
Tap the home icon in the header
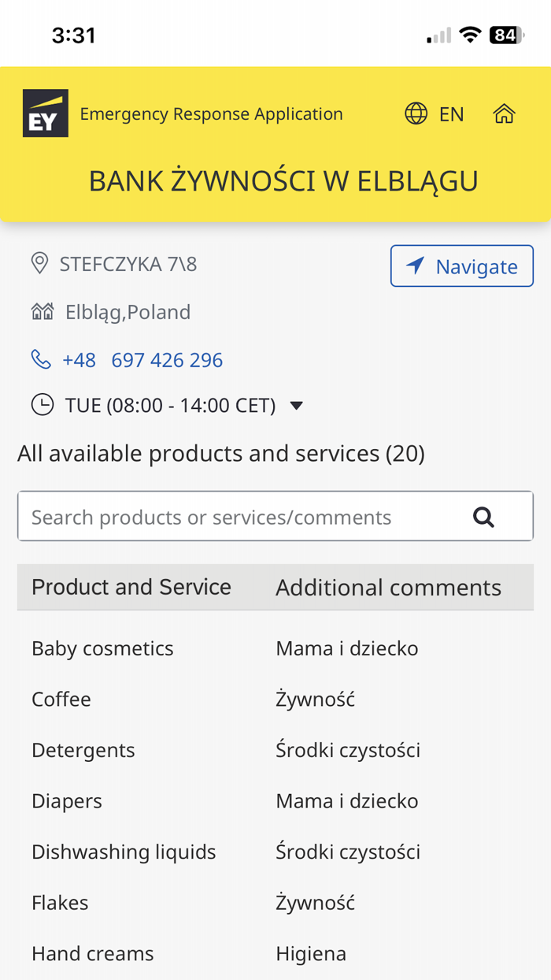506,112
